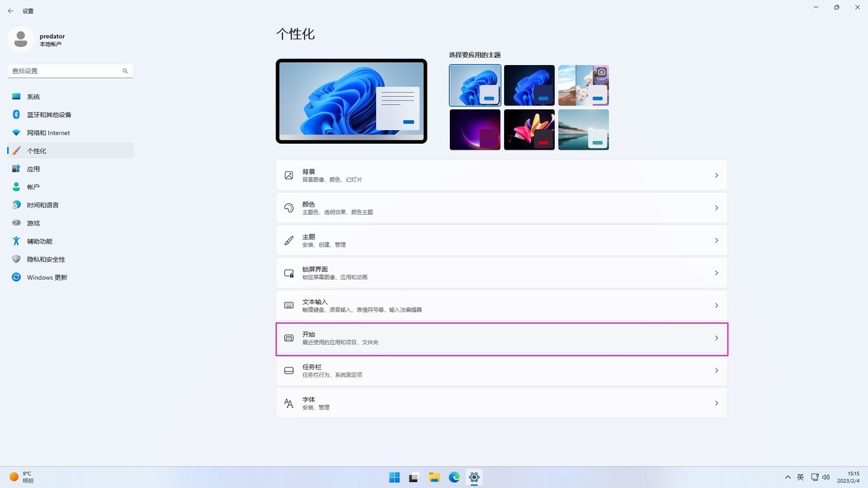The width and height of the screenshot is (868, 488).
Task: Go to the 游戏 (Gaming) settings
Action: tap(33, 223)
